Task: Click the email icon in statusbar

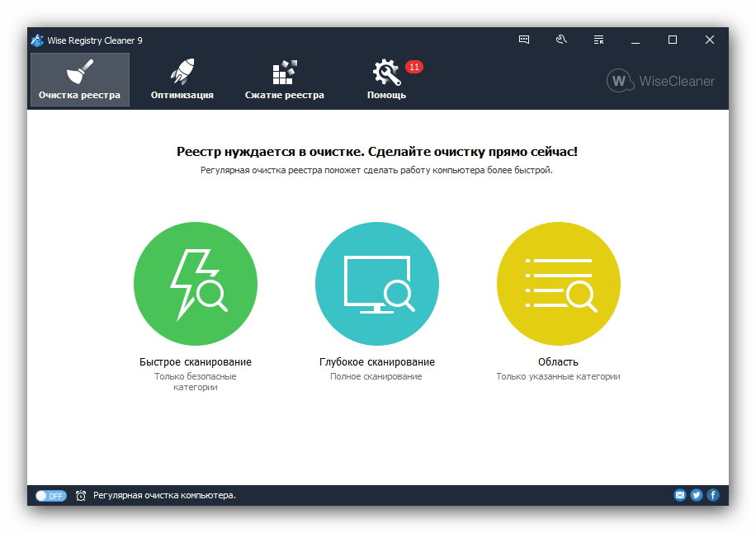Action: [679, 494]
